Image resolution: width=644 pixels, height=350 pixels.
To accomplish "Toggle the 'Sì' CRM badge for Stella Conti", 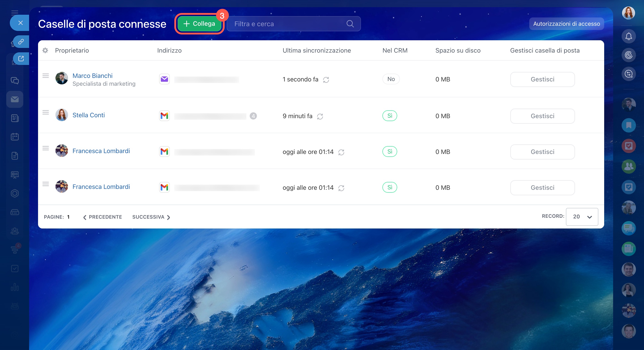I will 390,116.
